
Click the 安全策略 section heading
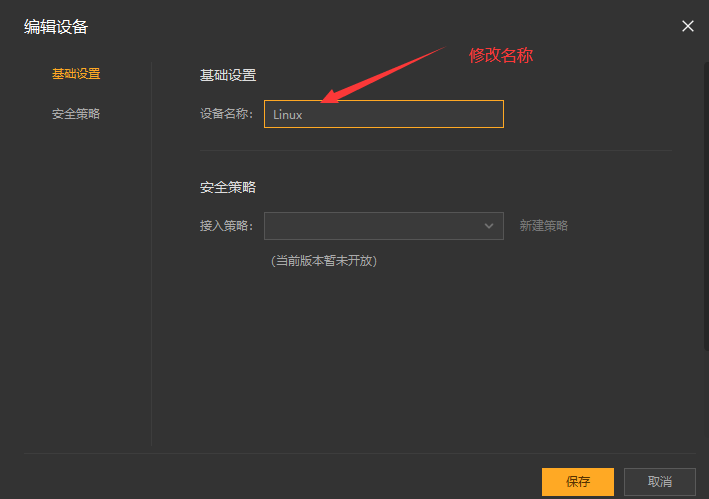tap(228, 187)
